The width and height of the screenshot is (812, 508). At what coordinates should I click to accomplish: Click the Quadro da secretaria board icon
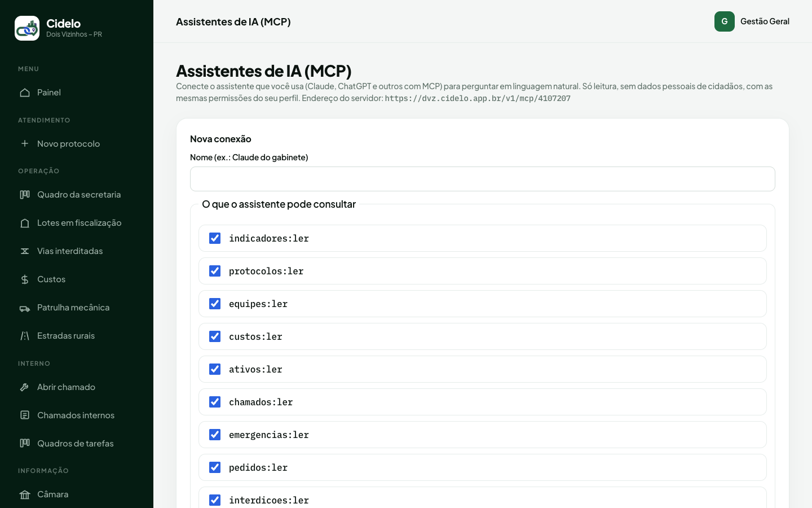(25, 194)
